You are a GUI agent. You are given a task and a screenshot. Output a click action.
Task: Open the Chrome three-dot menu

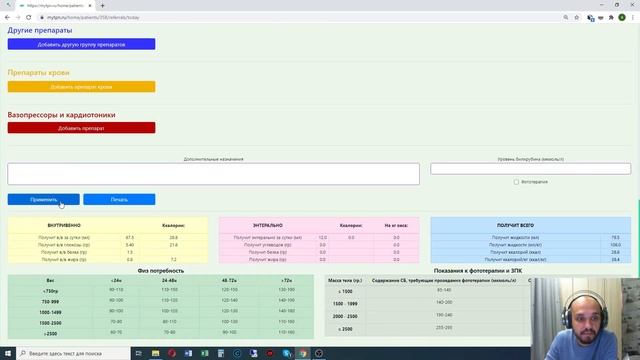633,18
